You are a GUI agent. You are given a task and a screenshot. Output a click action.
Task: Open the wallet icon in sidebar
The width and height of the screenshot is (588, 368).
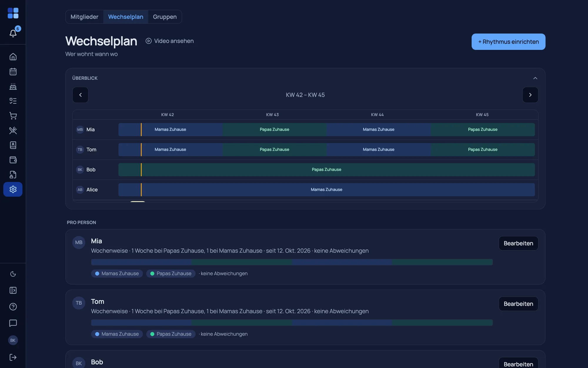click(x=13, y=160)
